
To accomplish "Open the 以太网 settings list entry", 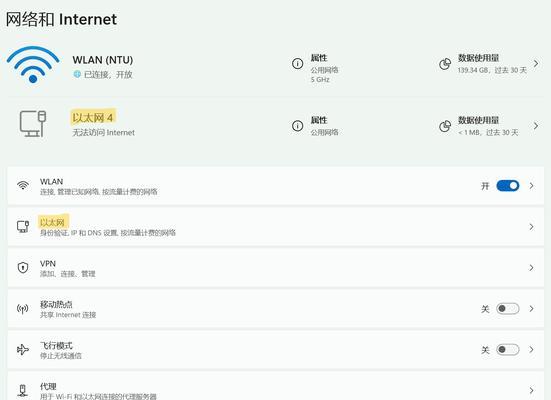I will pos(276,227).
